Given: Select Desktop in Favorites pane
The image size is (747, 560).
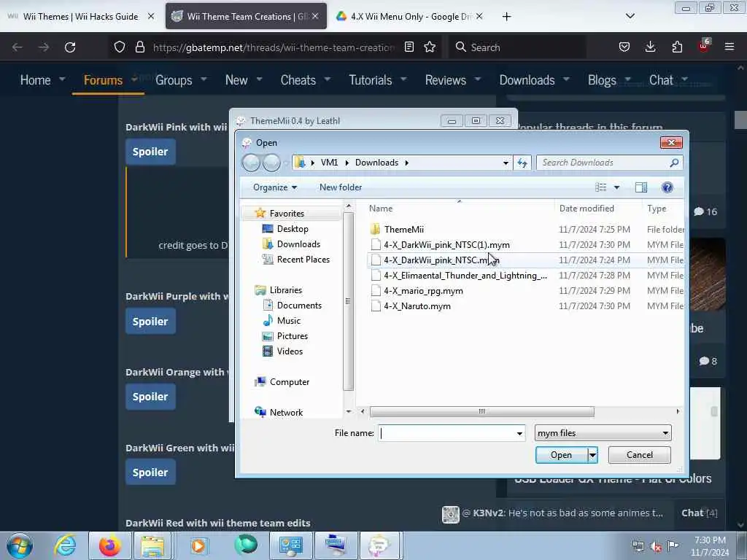Looking at the screenshot, I should (293, 229).
